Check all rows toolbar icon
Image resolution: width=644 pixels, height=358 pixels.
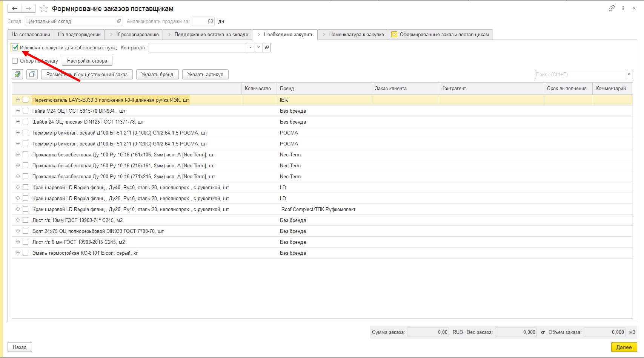pyautogui.click(x=17, y=74)
